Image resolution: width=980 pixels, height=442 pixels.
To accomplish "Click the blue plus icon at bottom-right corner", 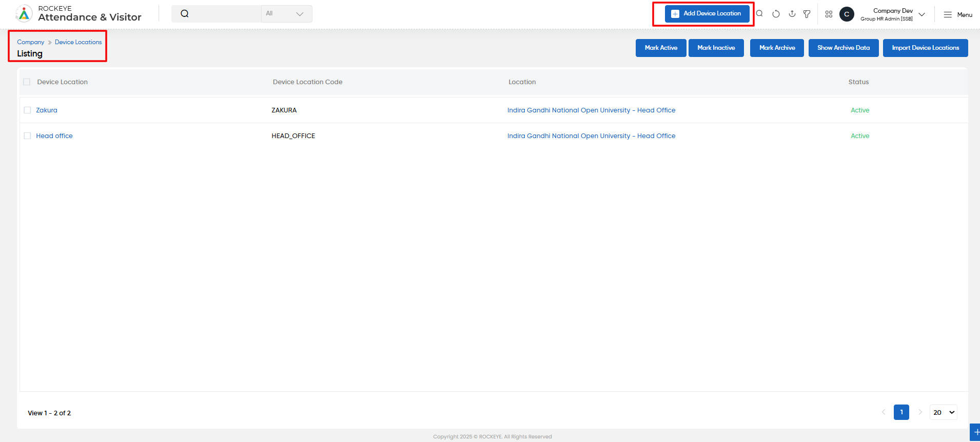I will coord(975,432).
